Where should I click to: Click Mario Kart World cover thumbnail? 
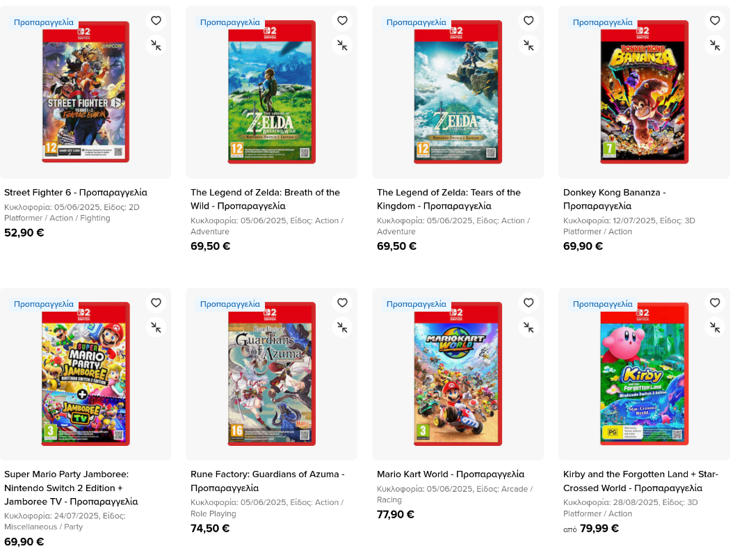(x=458, y=374)
